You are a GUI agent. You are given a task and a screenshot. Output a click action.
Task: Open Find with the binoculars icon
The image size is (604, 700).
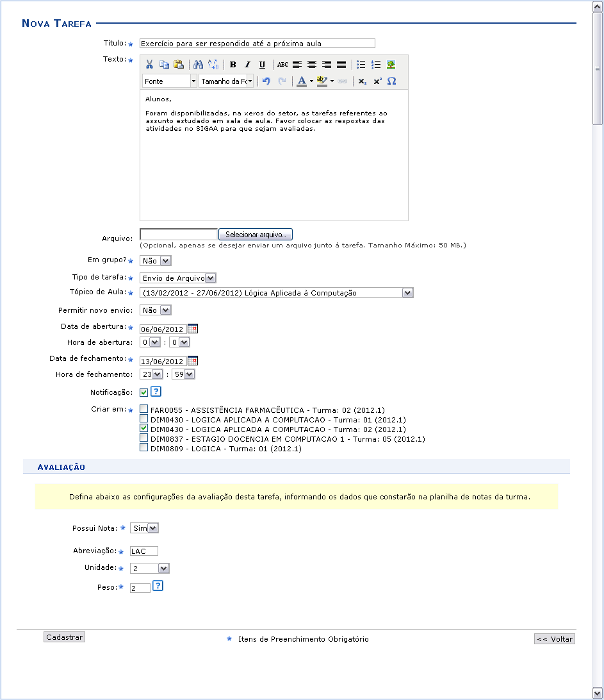pos(199,65)
